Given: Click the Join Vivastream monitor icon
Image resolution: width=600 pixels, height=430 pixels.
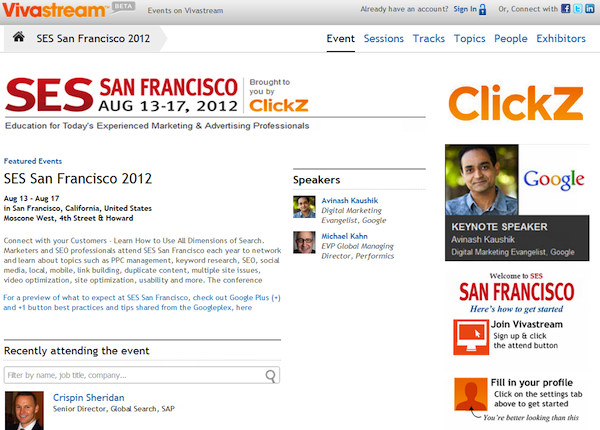Looking at the screenshot, I should (471, 337).
